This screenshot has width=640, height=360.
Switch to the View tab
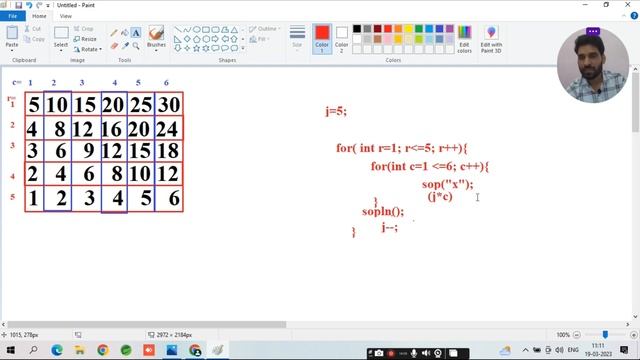point(65,16)
